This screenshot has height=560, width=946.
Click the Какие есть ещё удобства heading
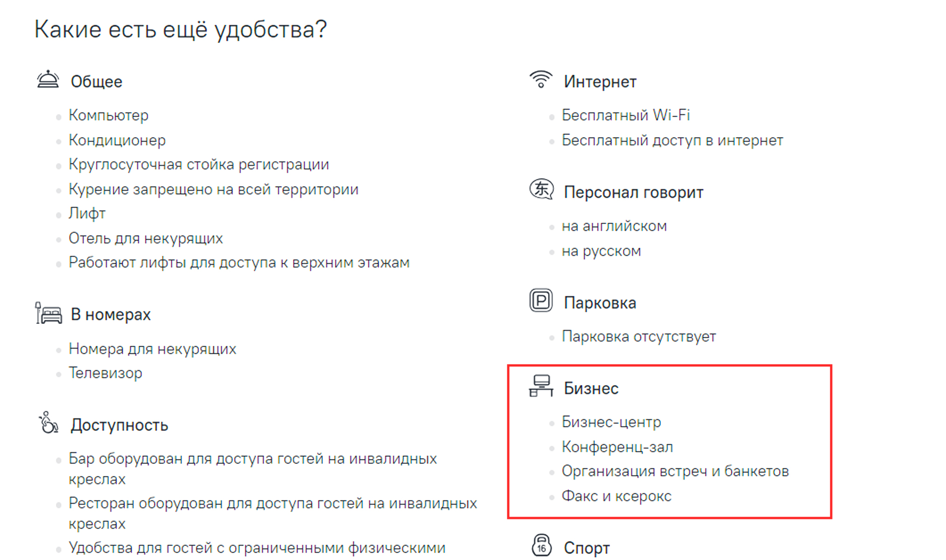pos(181,29)
